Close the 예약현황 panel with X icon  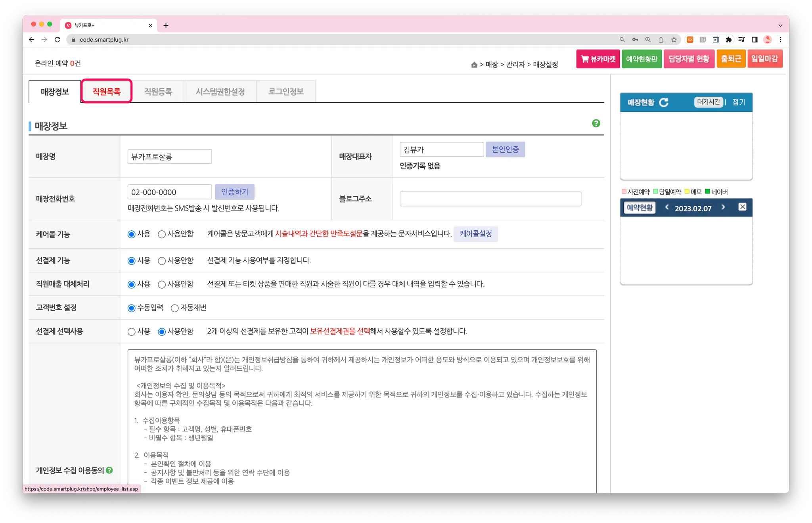(x=743, y=207)
